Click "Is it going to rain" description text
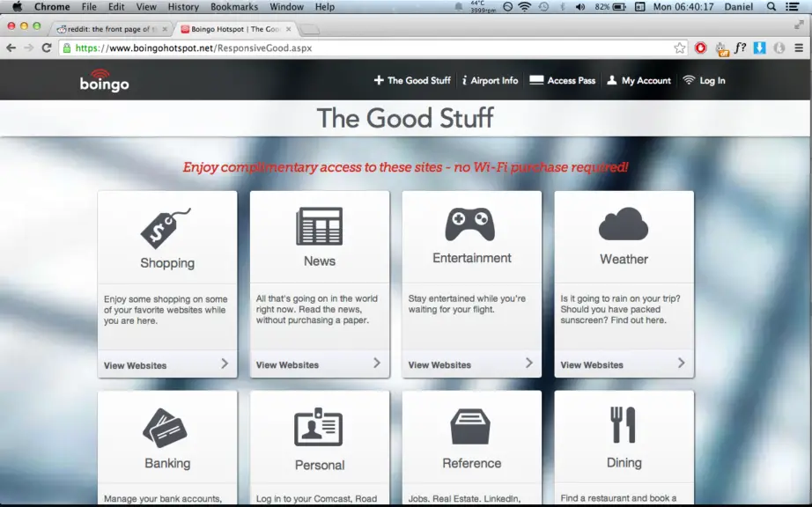This screenshot has width=812, height=507. (x=620, y=309)
